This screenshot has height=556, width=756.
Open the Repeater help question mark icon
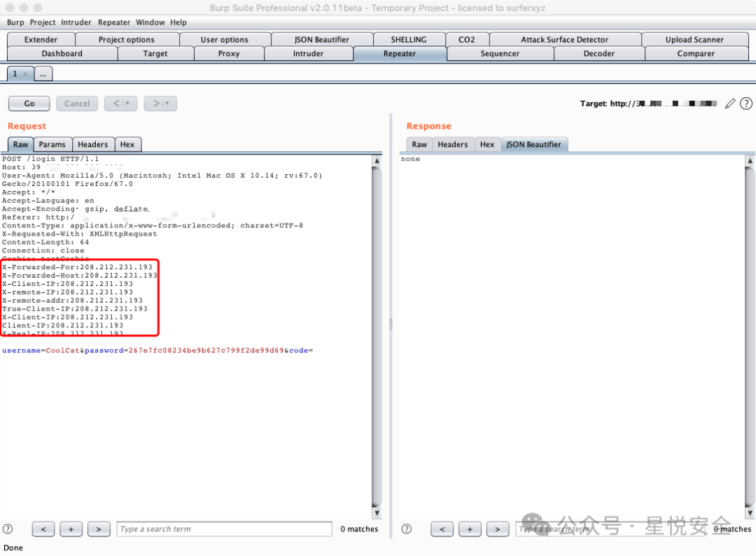(746, 104)
